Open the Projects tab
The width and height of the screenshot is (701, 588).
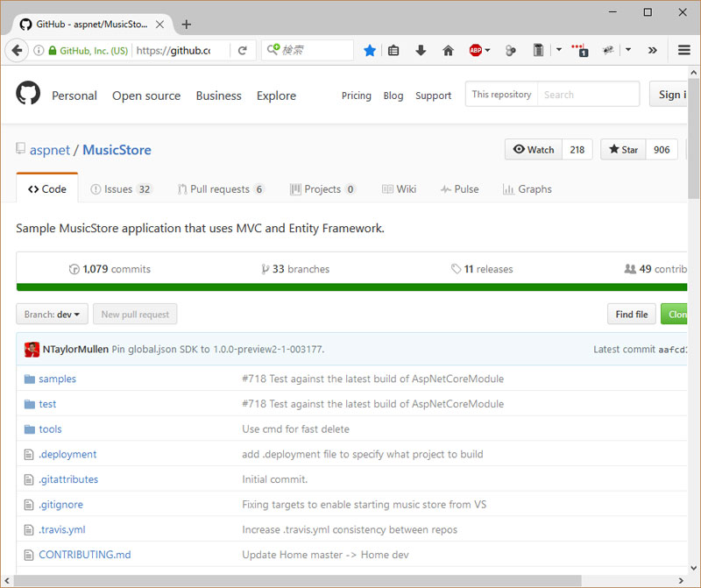(x=322, y=189)
